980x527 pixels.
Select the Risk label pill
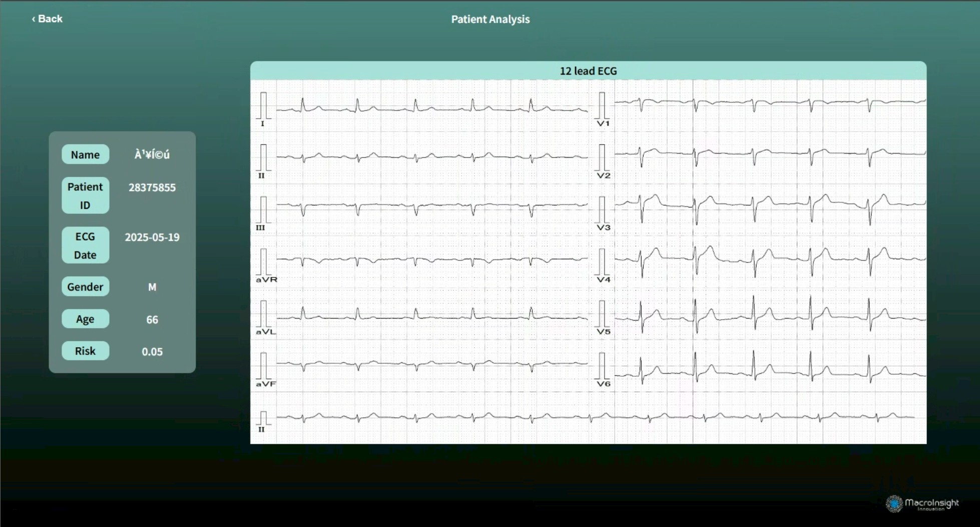pos(85,351)
